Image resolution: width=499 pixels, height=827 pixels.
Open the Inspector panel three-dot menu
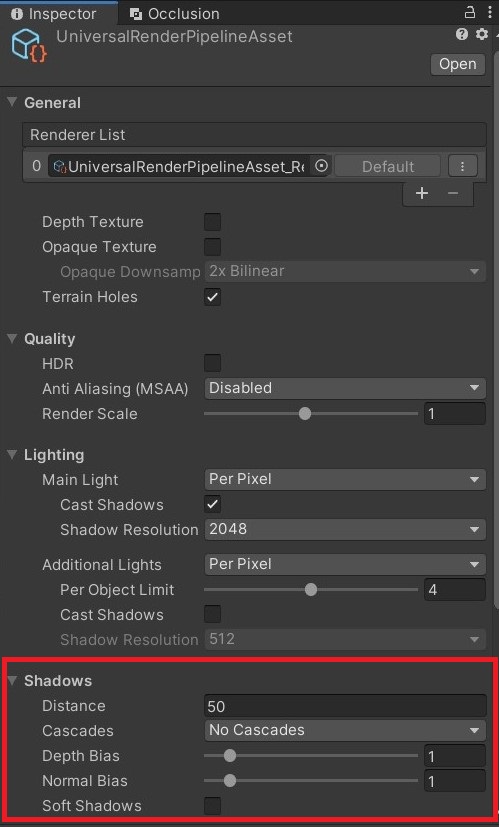click(490, 12)
